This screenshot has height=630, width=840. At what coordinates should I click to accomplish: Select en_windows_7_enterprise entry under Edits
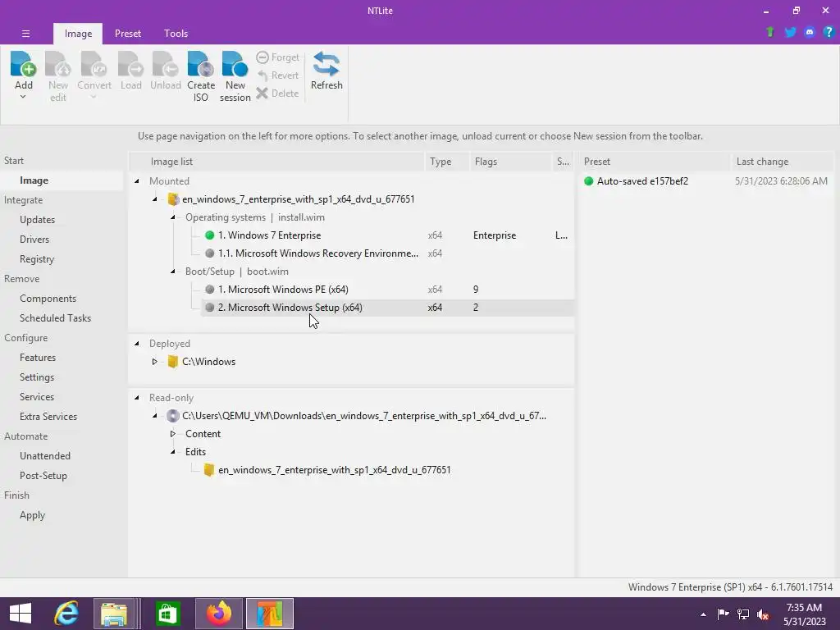click(x=335, y=470)
